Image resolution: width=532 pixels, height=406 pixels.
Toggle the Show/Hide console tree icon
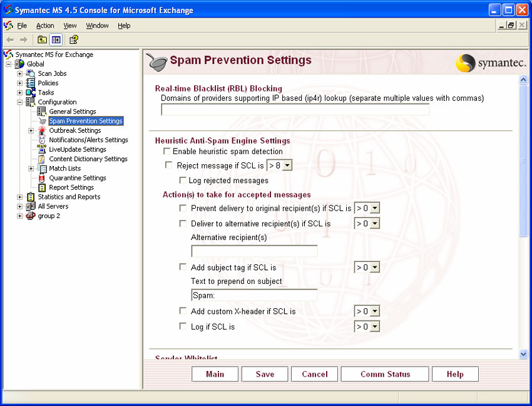56,39
